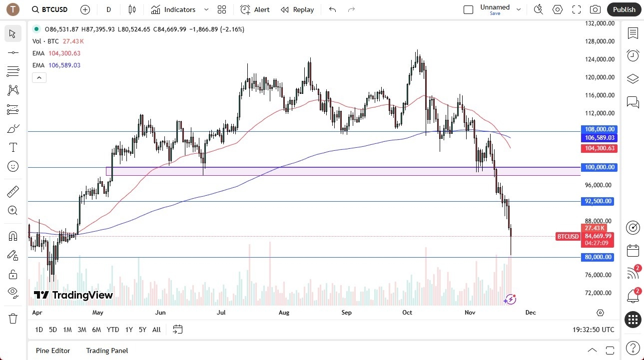Image resolution: width=644 pixels, height=360 pixels.
Task: Open the Trading Panel tab
Action: coord(106,351)
